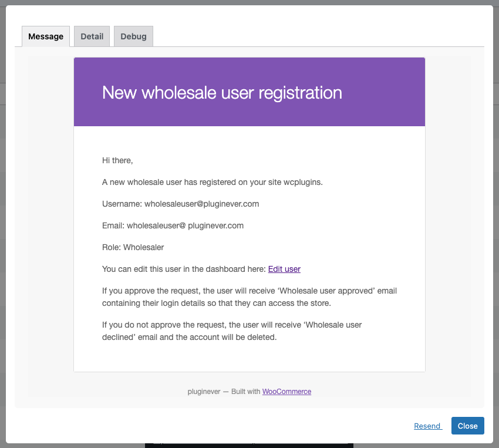Click the Username line with wholesaleuser@pluginever.com

pos(180,204)
